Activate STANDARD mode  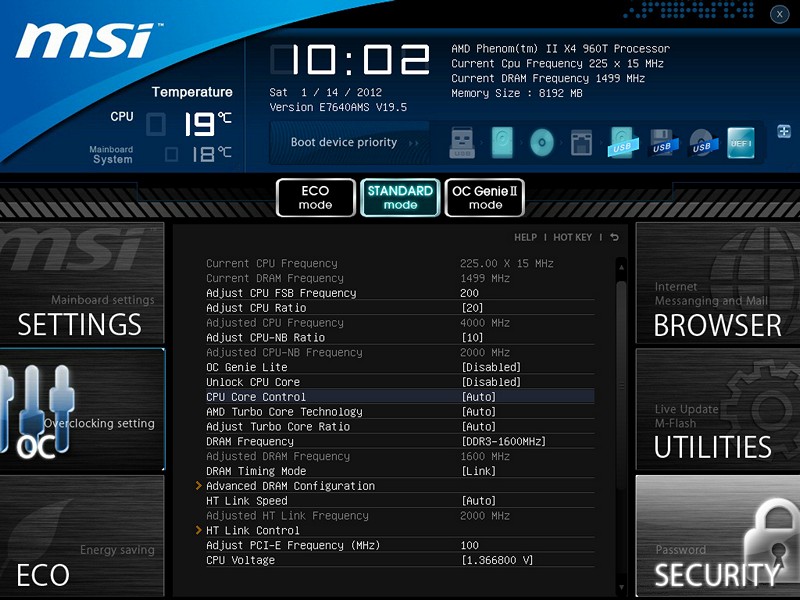point(400,197)
